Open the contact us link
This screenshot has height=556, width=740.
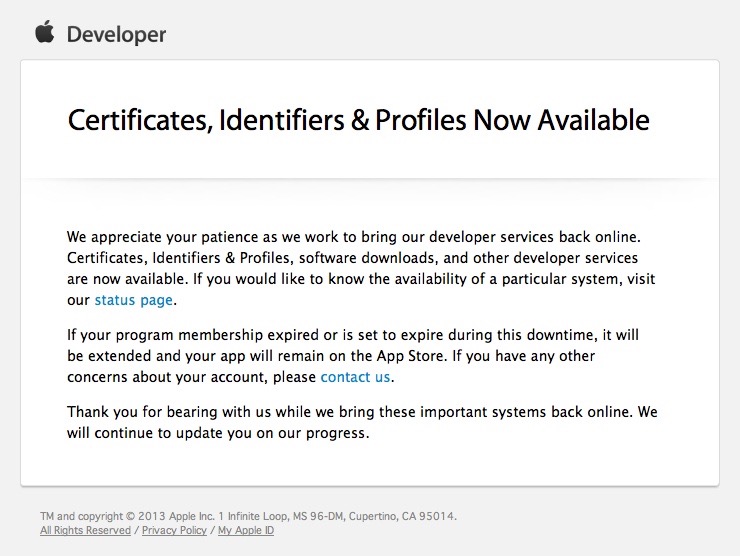pyautogui.click(x=355, y=377)
